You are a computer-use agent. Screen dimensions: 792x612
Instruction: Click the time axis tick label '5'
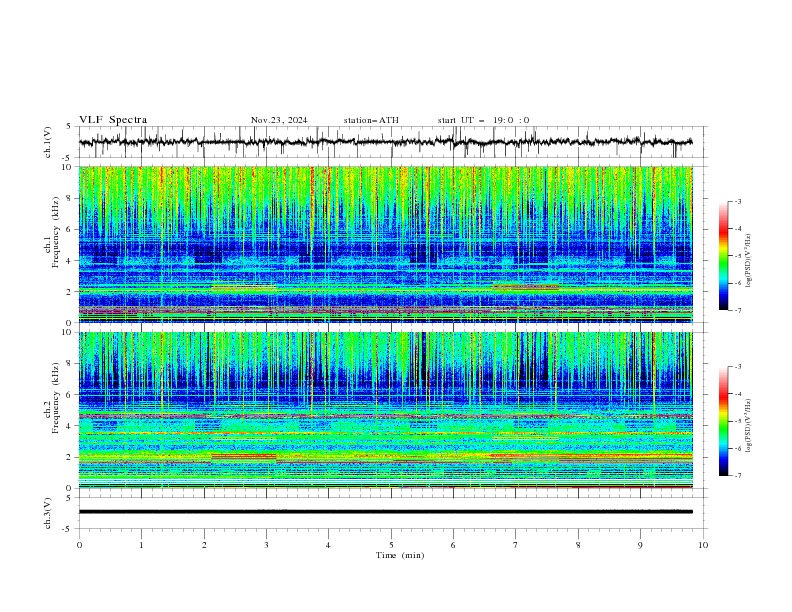(391, 545)
